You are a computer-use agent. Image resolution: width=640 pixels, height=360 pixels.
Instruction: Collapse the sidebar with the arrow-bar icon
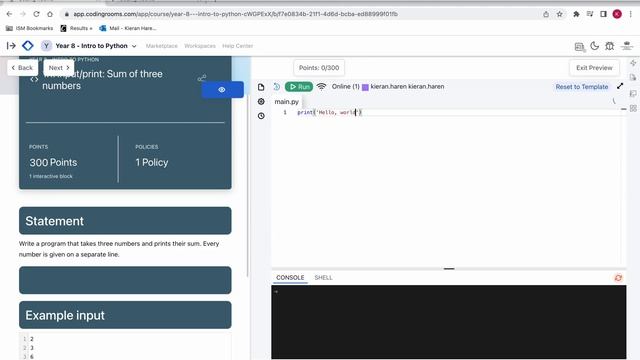coord(11,46)
